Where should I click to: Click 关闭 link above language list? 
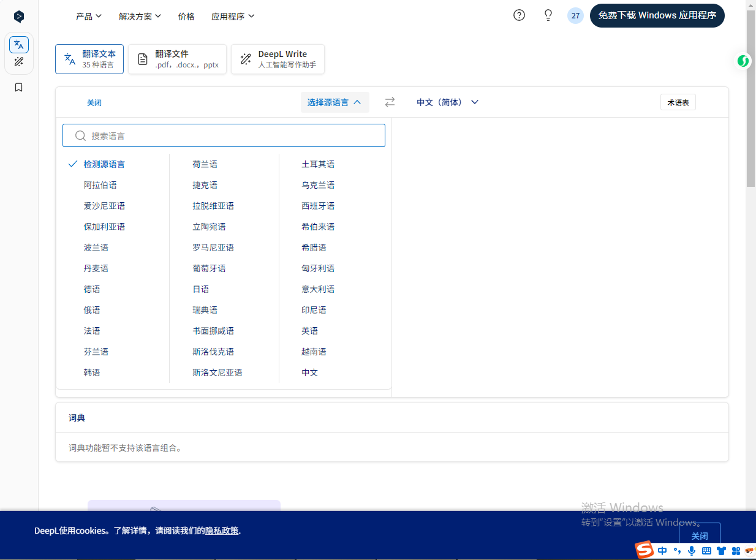click(94, 102)
